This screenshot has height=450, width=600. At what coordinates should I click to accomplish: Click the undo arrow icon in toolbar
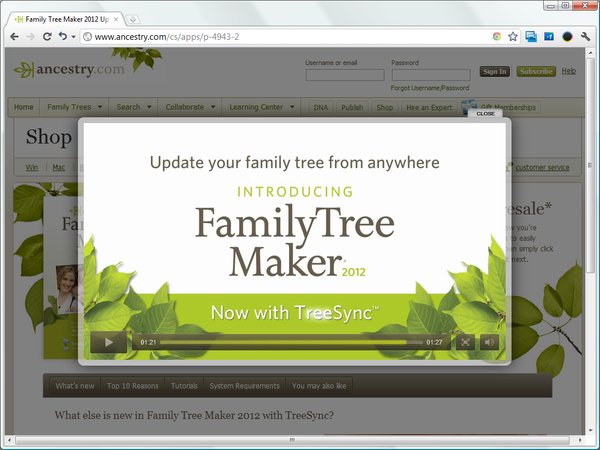click(62, 36)
